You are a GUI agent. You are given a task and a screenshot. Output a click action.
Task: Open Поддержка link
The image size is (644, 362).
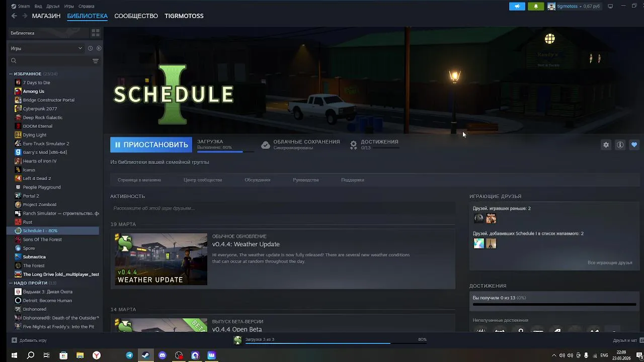click(353, 180)
